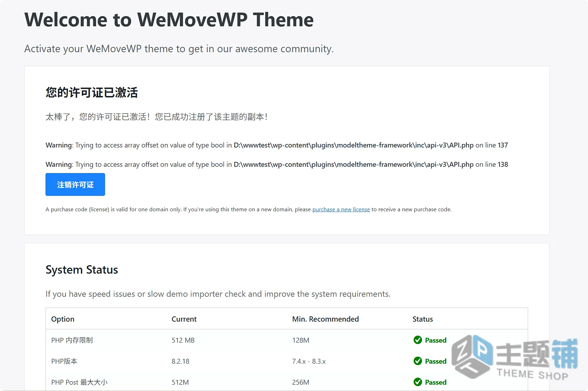The image size is (588, 391).
Task: Click the PHP 内存限制 row label
Action: [x=72, y=340]
